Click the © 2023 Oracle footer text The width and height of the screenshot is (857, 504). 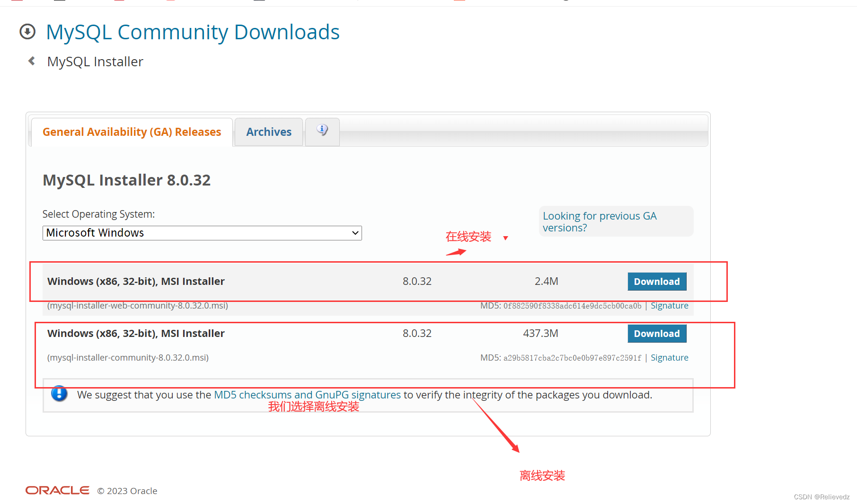point(127,491)
